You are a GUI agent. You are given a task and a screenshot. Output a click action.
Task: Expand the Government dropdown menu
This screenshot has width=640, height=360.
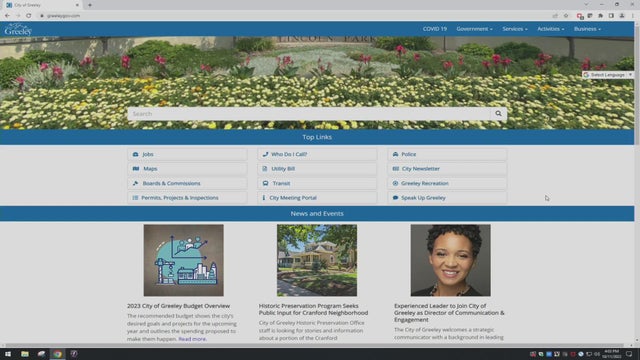474,29
